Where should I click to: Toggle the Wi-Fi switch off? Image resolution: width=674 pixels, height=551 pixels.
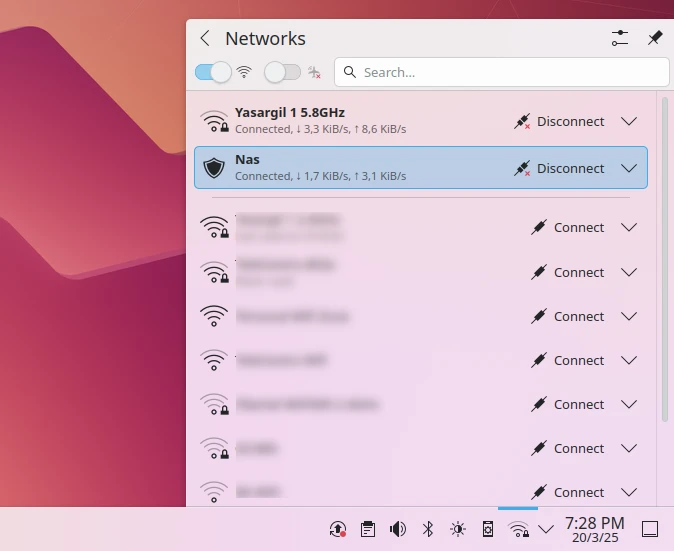click(213, 72)
